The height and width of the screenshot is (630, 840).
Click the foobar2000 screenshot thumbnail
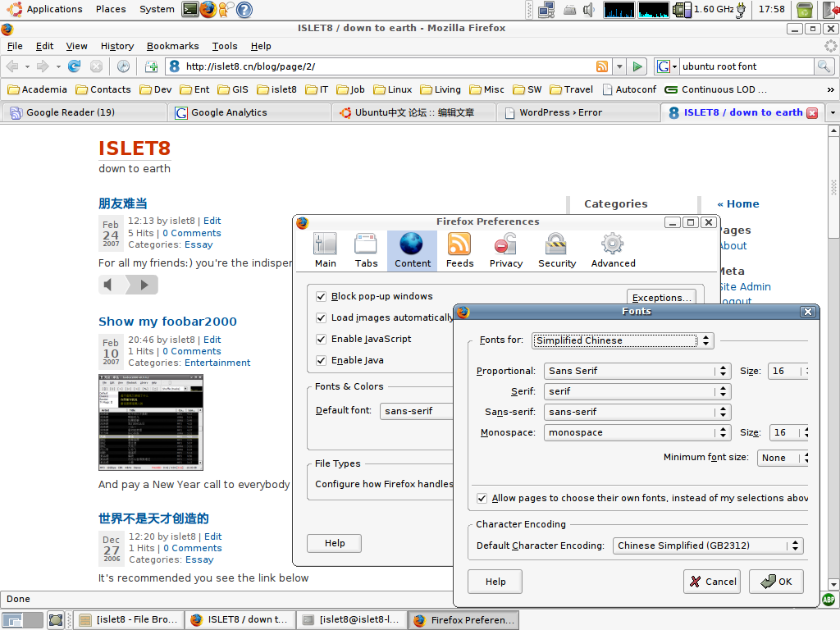click(x=151, y=422)
